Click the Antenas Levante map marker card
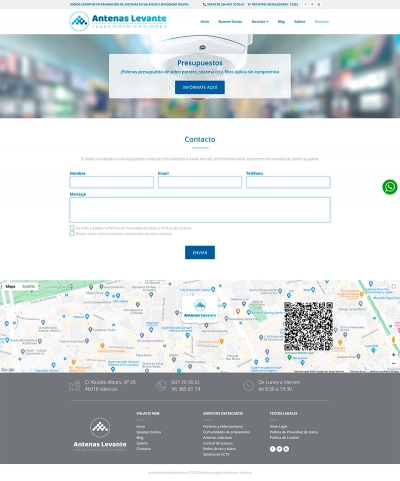 pos(200,309)
